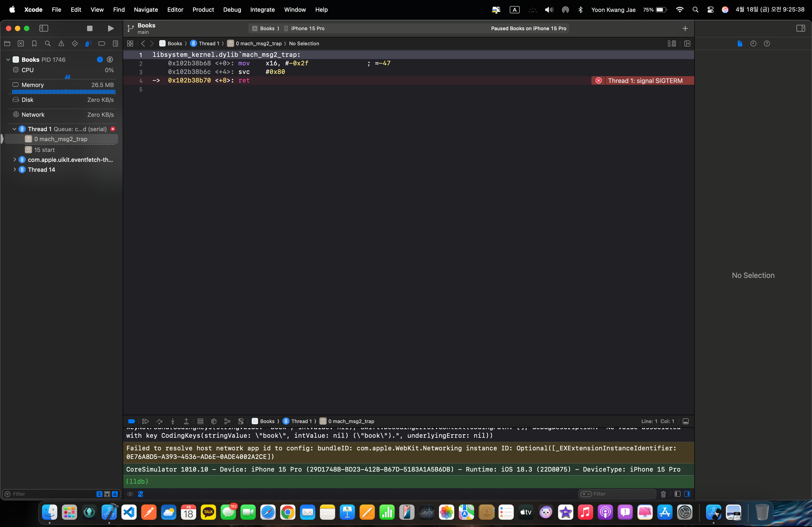The height and width of the screenshot is (527, 812).
Task: Click the Run play button
Action: click(111, 28)
